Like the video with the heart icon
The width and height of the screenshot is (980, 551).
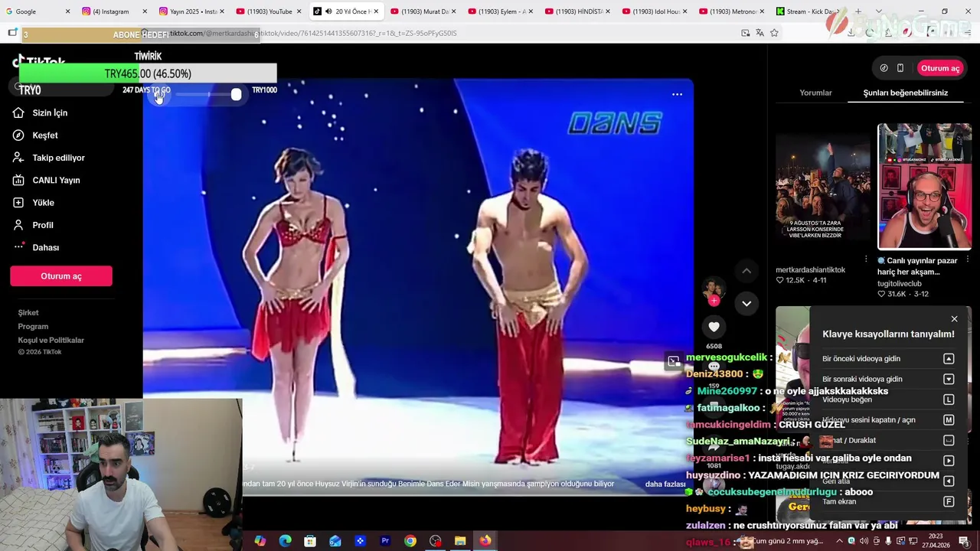pos(714,327)
